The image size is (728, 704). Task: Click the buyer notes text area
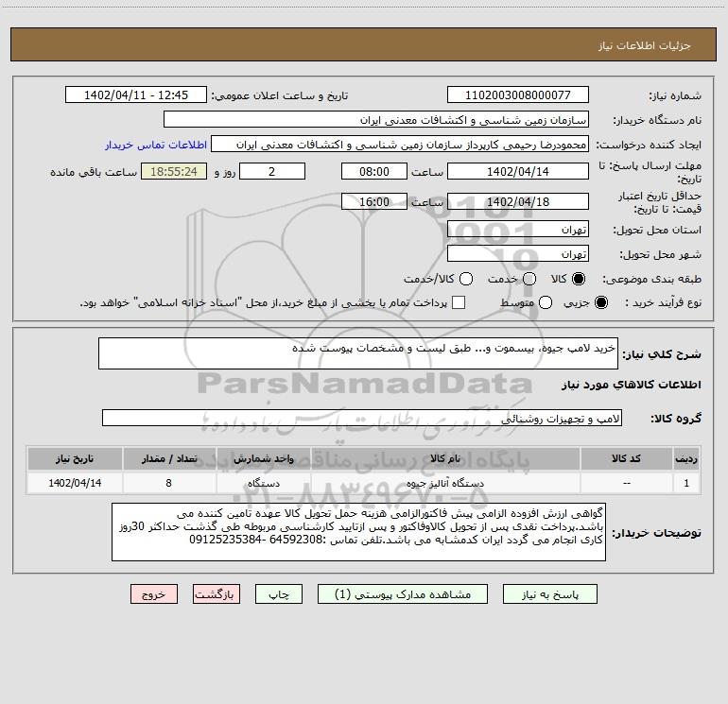point(359,532)
